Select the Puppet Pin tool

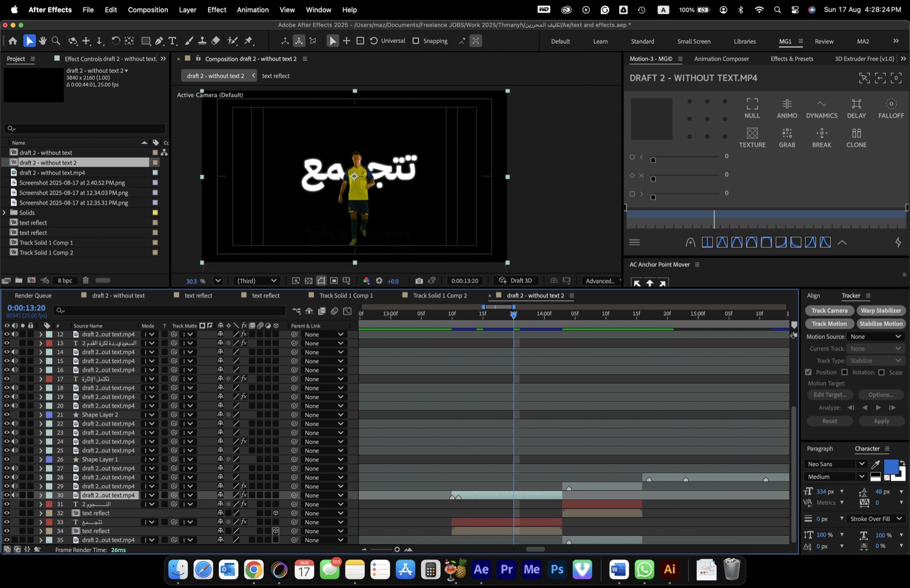pyautogui.click(x=249, y=41)
